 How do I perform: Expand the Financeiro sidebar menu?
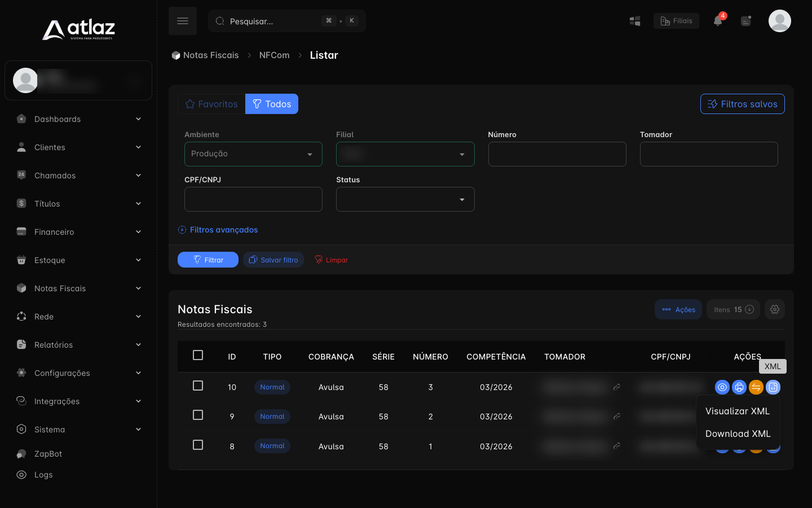click(78, 232)
